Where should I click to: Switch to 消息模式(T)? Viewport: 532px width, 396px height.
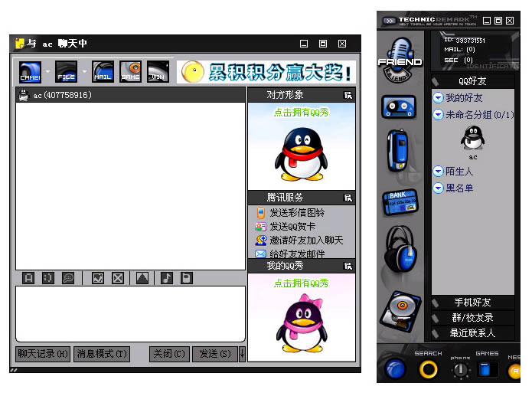pyautogui.click(x=102, y=354)
